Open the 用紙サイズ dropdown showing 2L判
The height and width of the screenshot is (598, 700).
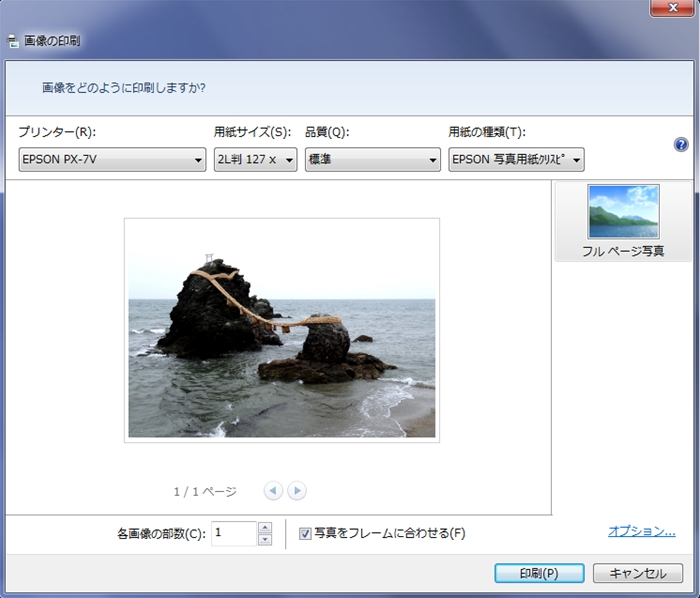(255, 159)
